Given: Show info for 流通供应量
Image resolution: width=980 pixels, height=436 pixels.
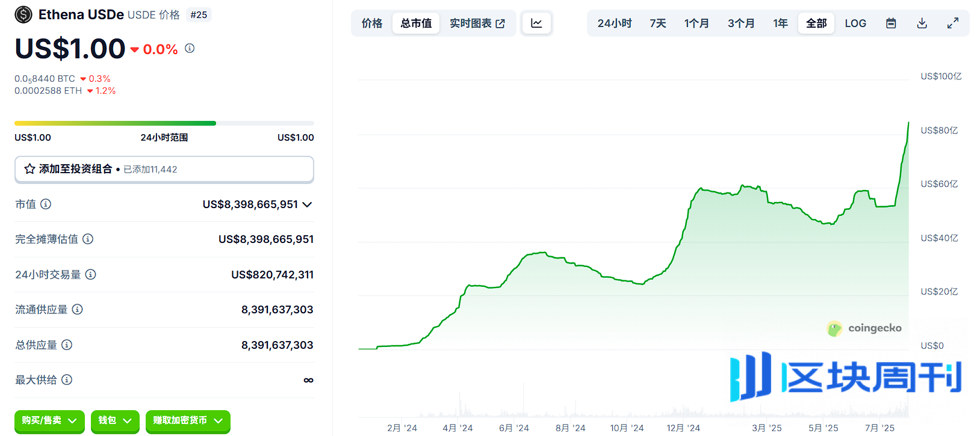Looking at the screenshot, I should (77, 309).
